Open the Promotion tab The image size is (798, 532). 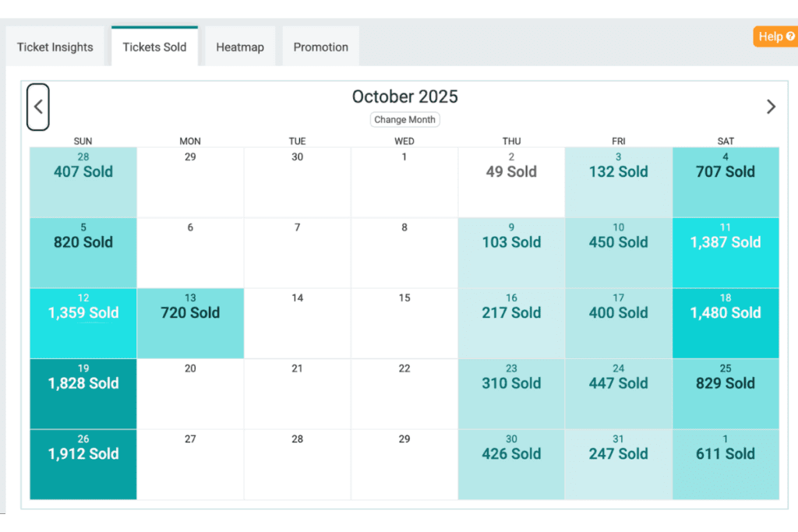pyautogui.click(x=320, y=47)
